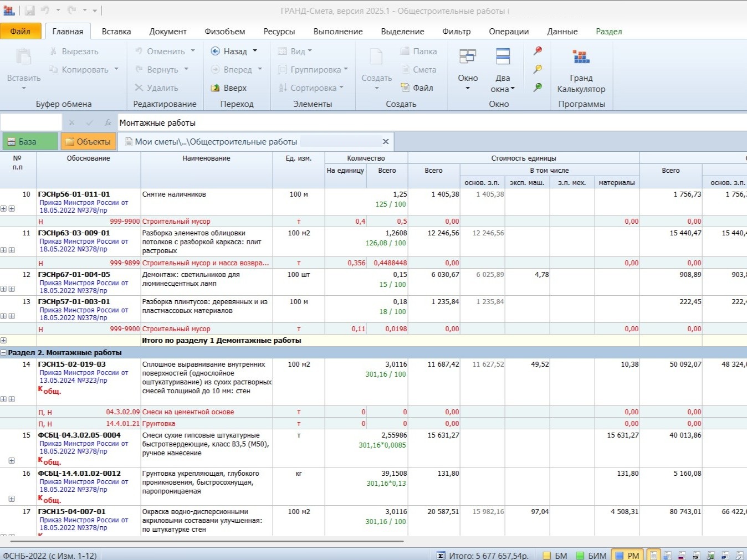Click the Вверх navigation icon

(228, 88)
